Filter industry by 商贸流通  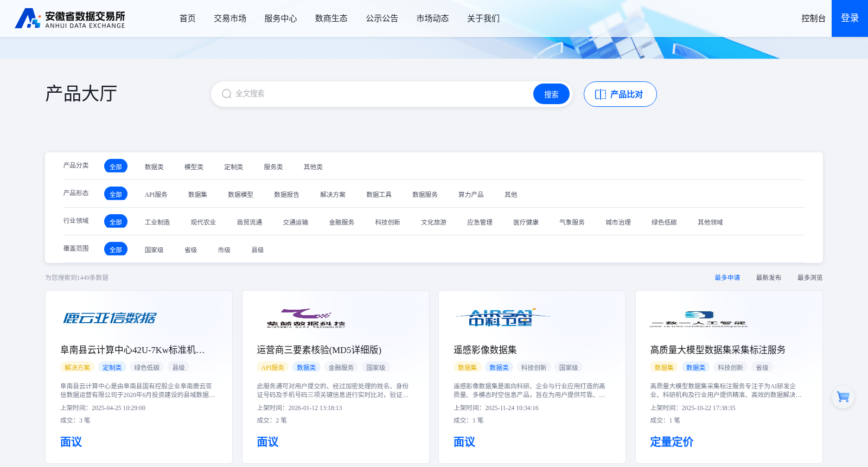point(250,222)
